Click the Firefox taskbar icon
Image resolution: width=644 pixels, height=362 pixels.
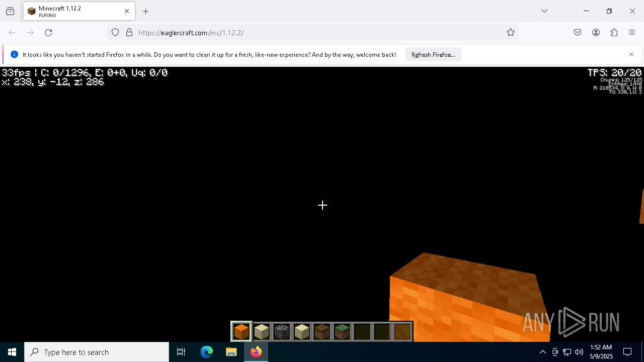click(x=256, y=352)
